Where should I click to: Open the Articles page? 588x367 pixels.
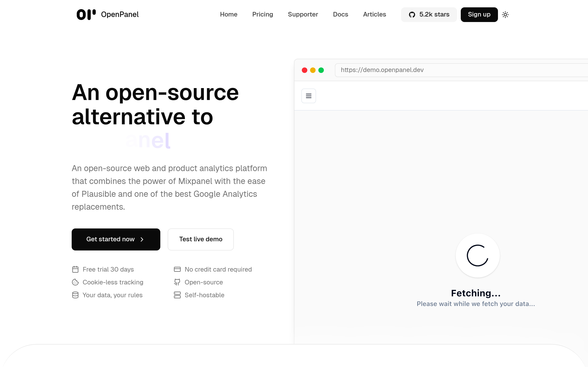point(374,14)
